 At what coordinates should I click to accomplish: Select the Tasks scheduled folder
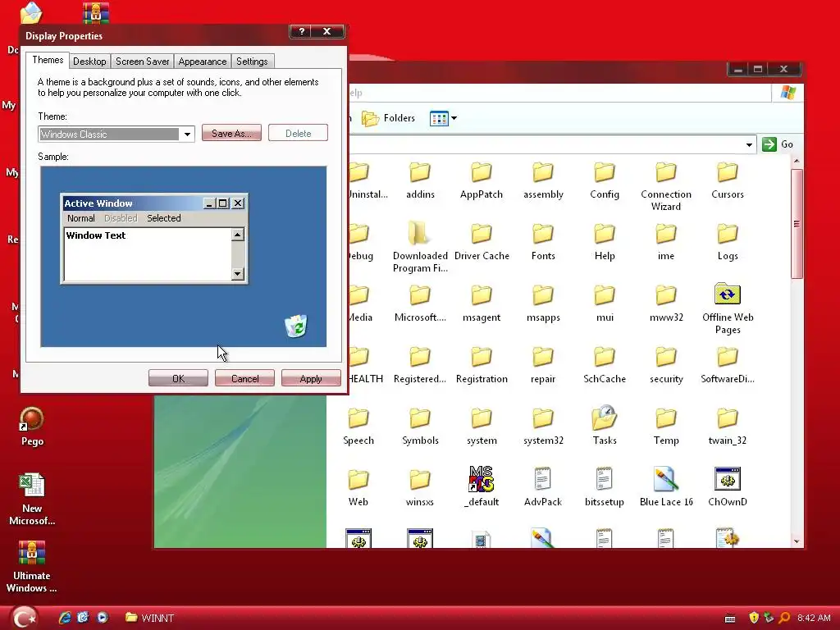tap(605, 426)
